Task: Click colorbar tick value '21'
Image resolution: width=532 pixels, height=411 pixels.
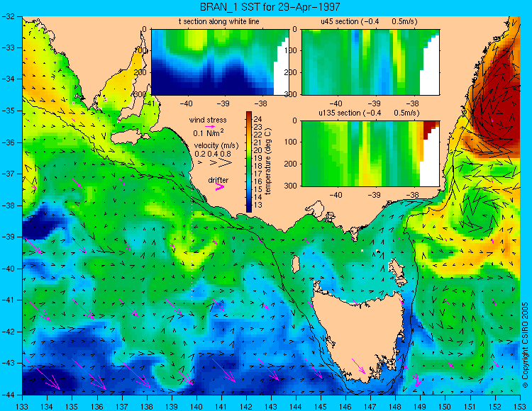Action: 258,142
